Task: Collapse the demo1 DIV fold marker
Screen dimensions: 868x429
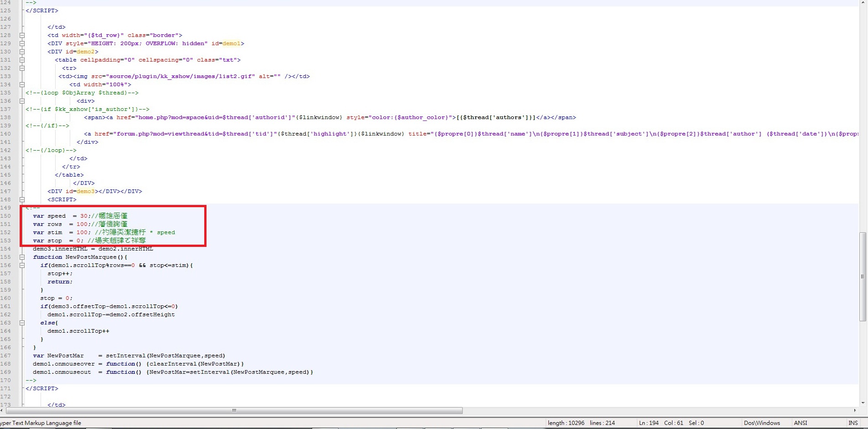Action: (22, 43)
